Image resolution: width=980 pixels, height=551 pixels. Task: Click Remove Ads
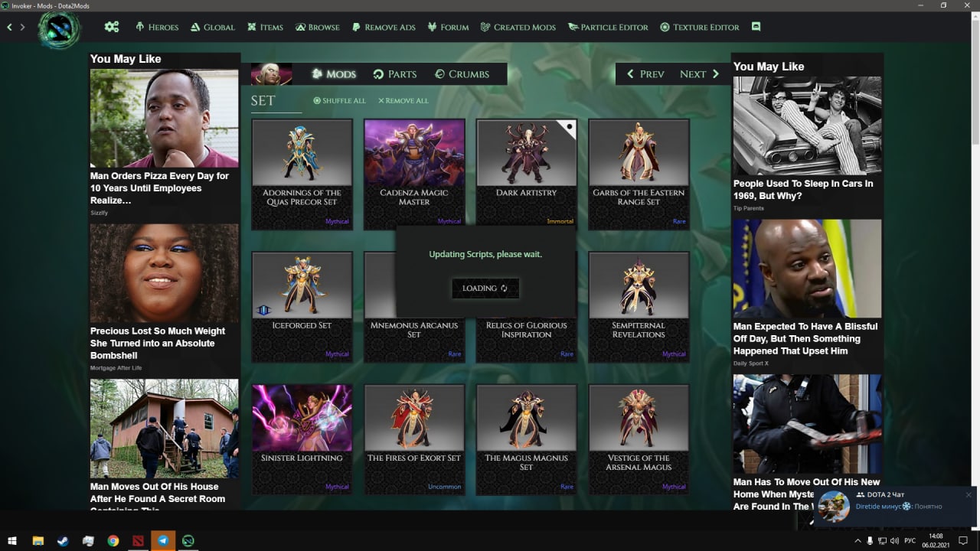(x=384, y=27)
